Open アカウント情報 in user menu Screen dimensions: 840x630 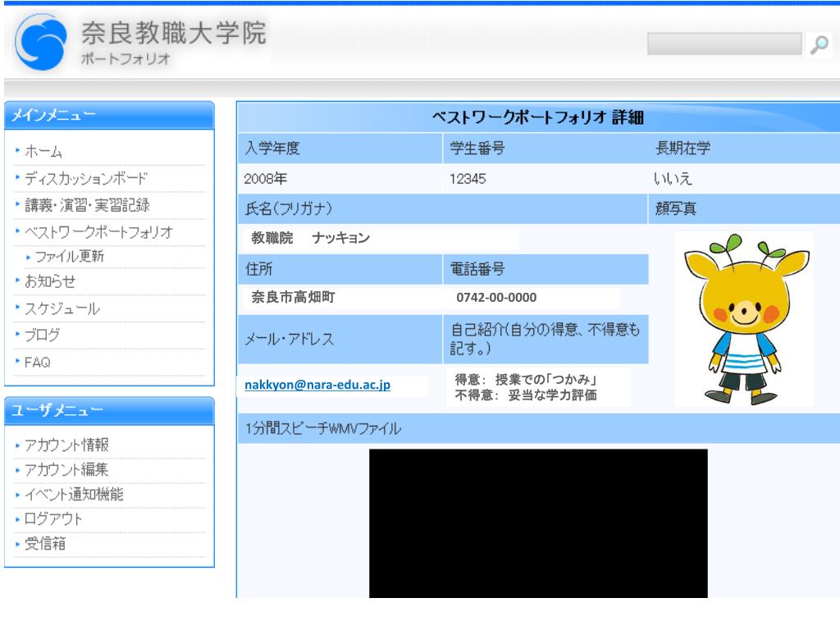tap(66, 445)
